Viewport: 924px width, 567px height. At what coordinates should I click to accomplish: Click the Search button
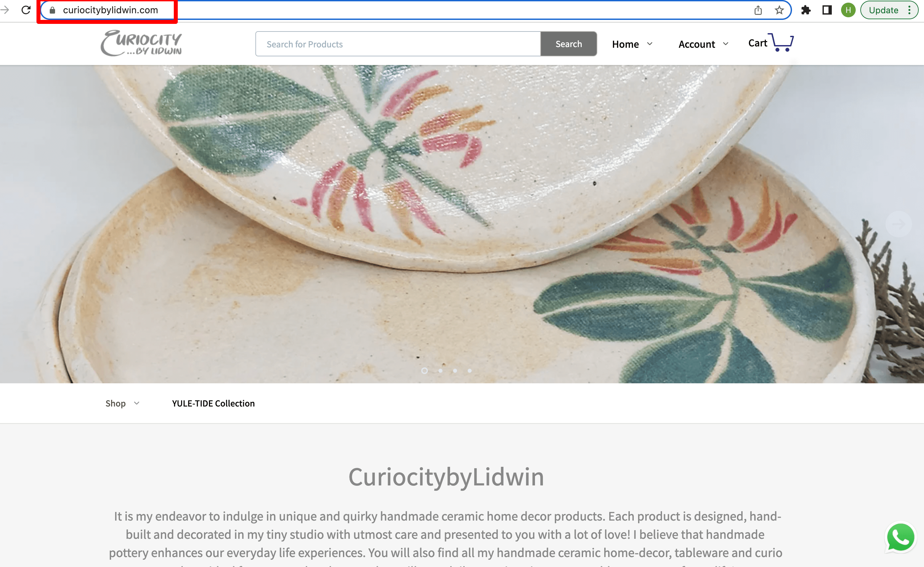(568, 44)
